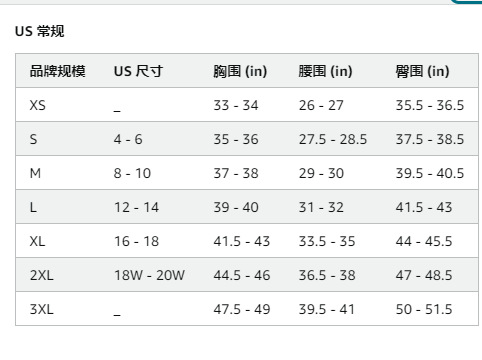This screenshot has height=360, width=482.
Task: Click the 27.5 - 28.5 waist cell
Action: pos(333,139)
